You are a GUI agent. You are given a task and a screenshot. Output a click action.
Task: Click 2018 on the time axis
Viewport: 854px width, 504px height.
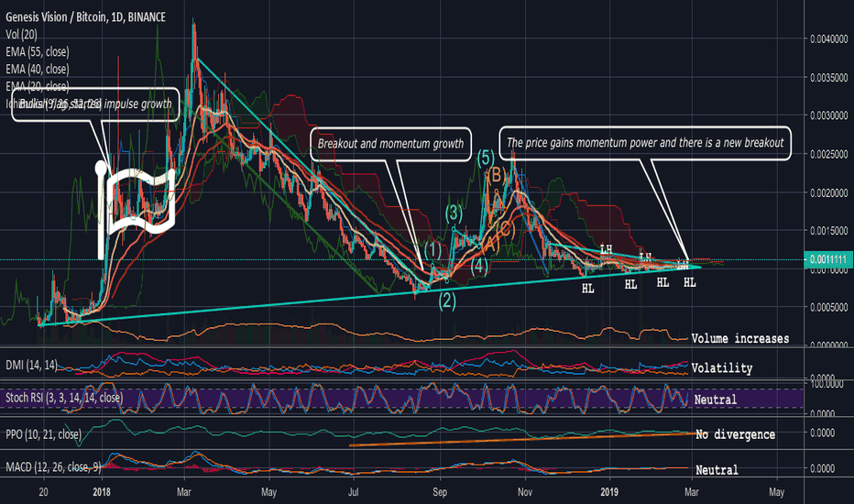pyautogui.click(x=102, y=492)
